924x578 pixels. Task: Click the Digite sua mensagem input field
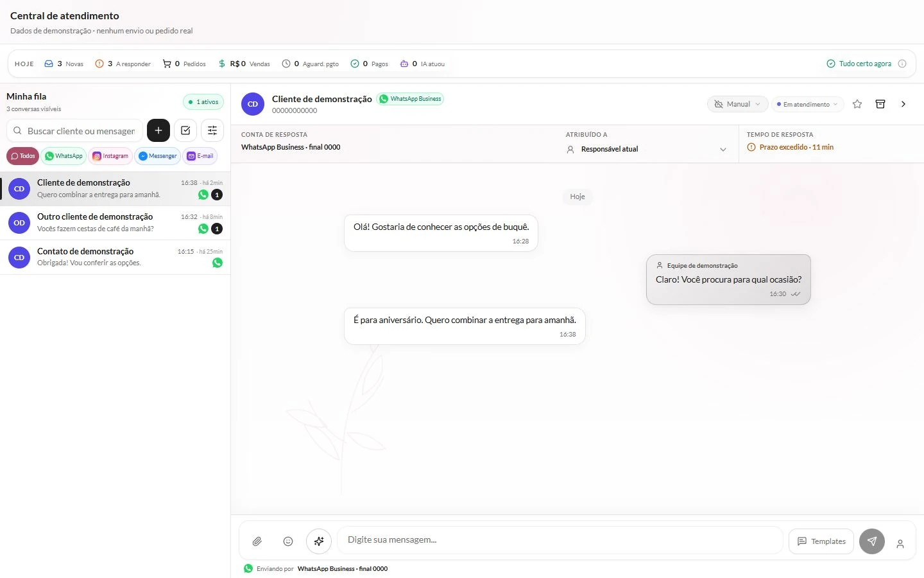tap(560, 540)
